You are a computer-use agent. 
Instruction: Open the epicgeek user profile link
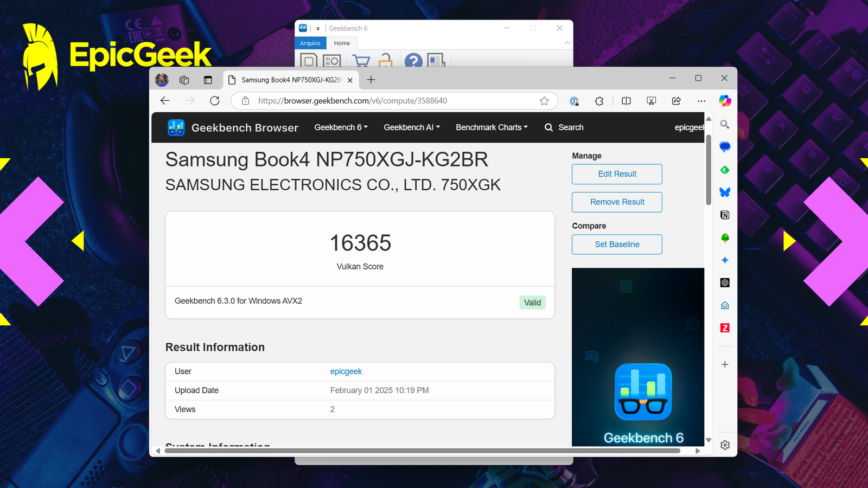click(x=346, y=371)
